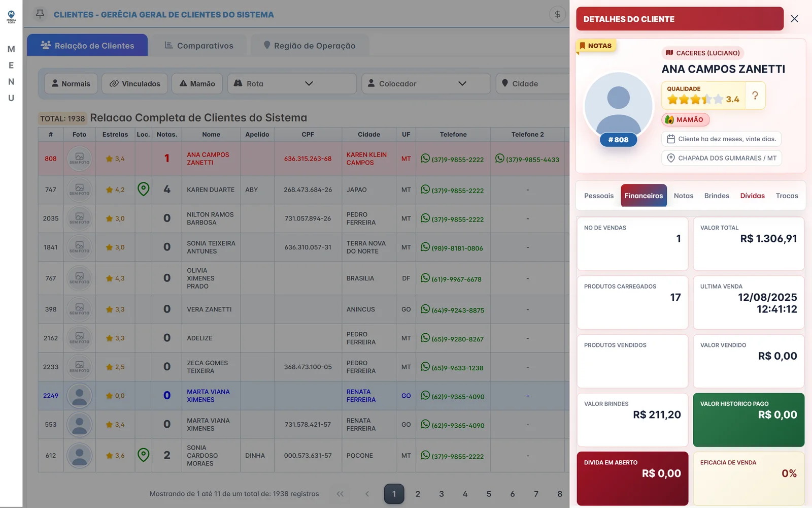812x508 pixels.
Task: Open the vertical MENU sidebar
Action: point(11,74)
